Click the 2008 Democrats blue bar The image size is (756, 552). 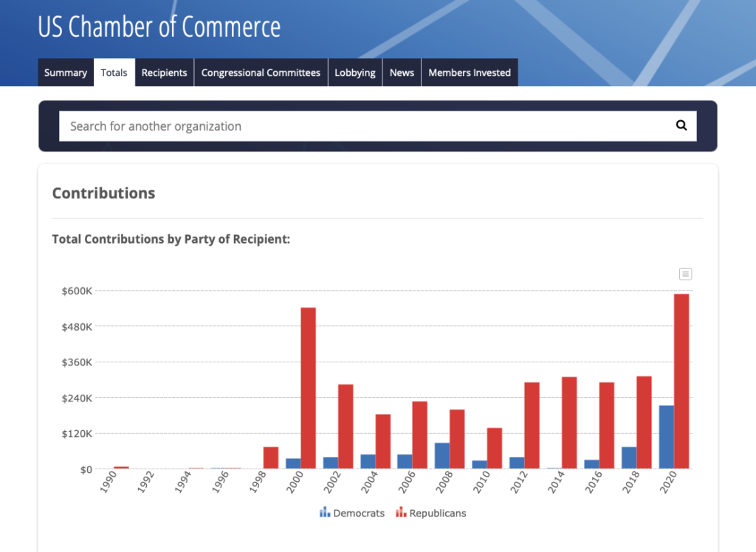pyautogui.click(x=442, y=455)
